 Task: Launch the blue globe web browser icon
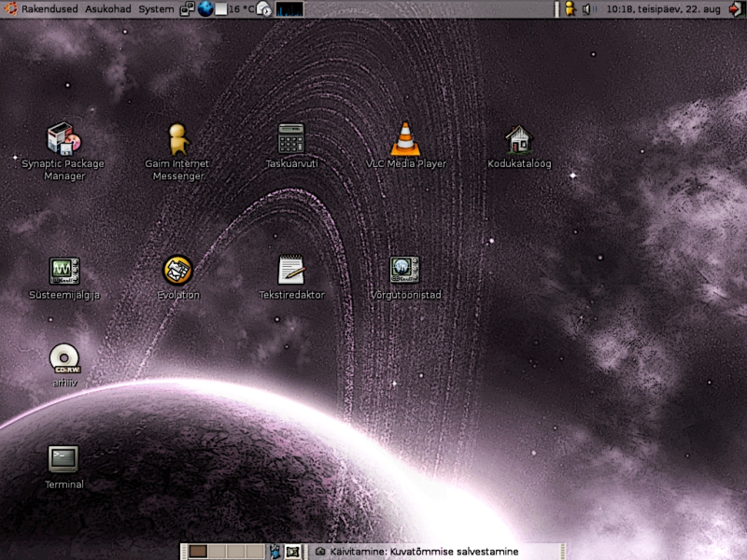coord(205,9)
